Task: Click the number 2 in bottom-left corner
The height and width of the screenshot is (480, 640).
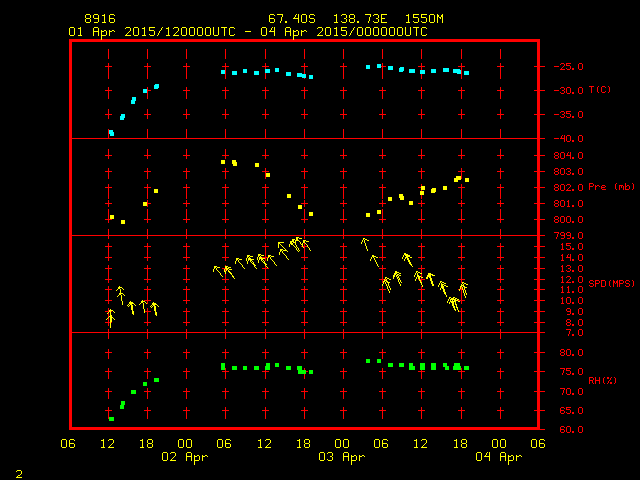Action: click(x=18, y=471)
